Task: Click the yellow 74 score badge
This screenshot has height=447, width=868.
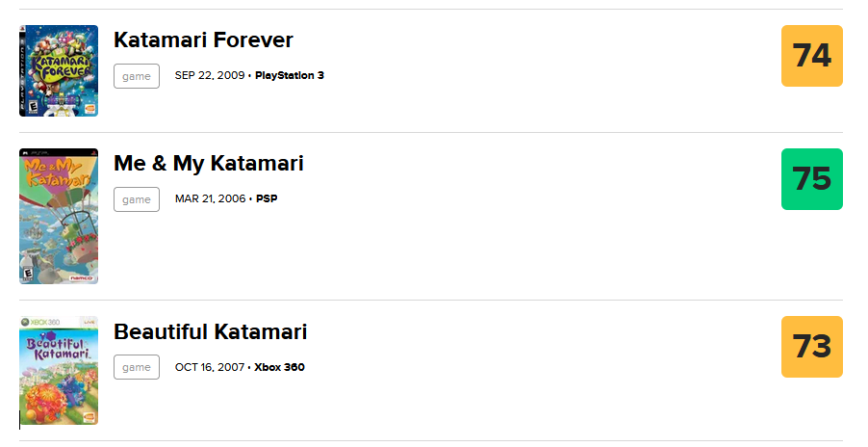Action: (x=812, y=56)
